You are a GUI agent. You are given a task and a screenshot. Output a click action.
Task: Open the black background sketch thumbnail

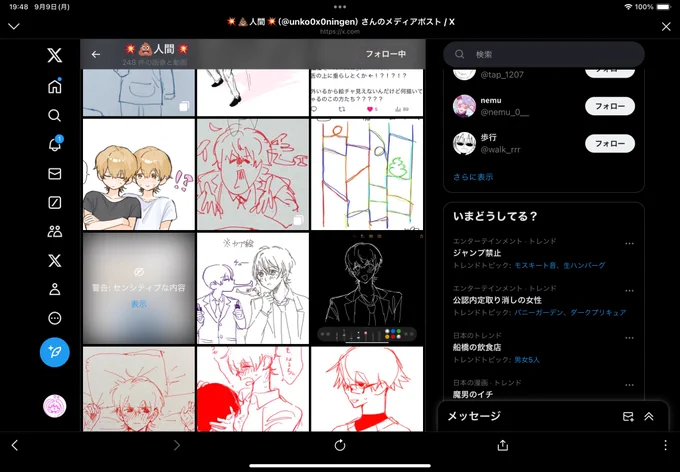[367, 288]
